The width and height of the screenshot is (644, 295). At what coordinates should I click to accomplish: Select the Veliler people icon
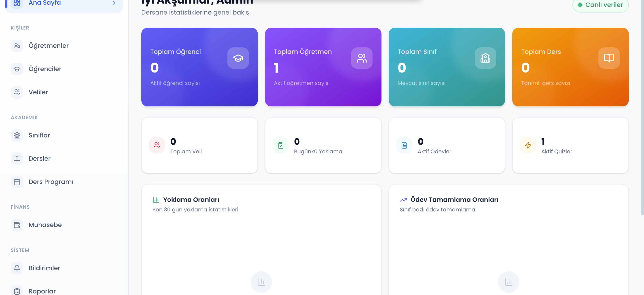coord(17,92)
